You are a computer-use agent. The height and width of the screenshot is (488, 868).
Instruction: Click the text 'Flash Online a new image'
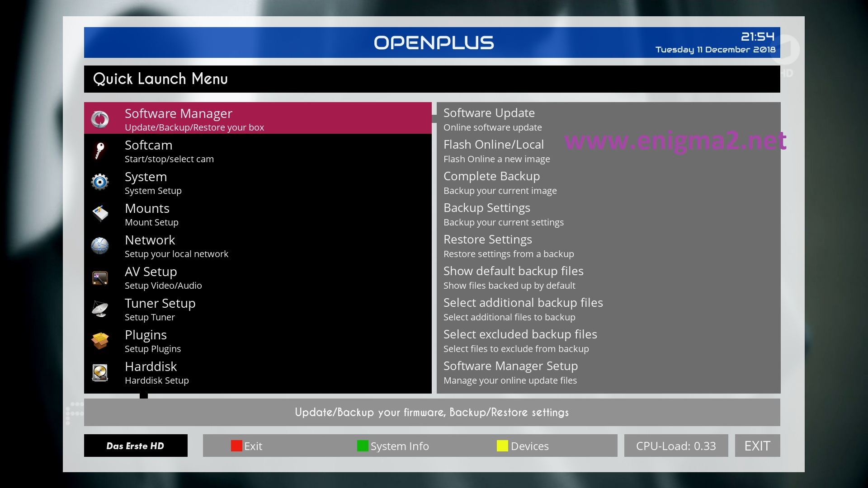[496, 159]
